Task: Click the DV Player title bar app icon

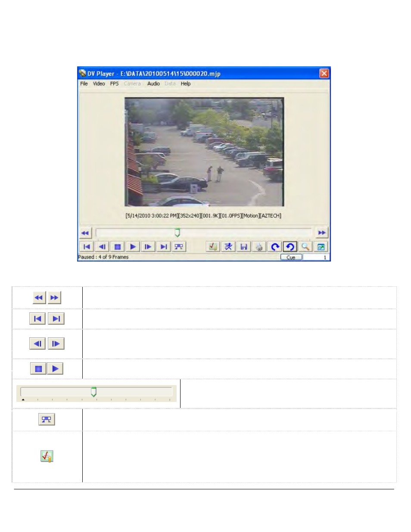Action: point(82,73)
